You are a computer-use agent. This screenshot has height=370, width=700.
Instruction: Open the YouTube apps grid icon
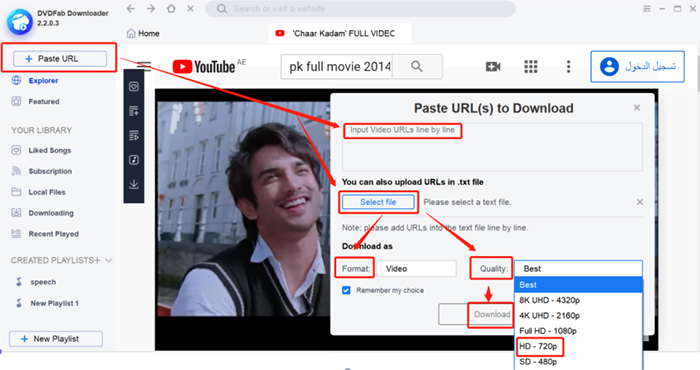[530, 67]
